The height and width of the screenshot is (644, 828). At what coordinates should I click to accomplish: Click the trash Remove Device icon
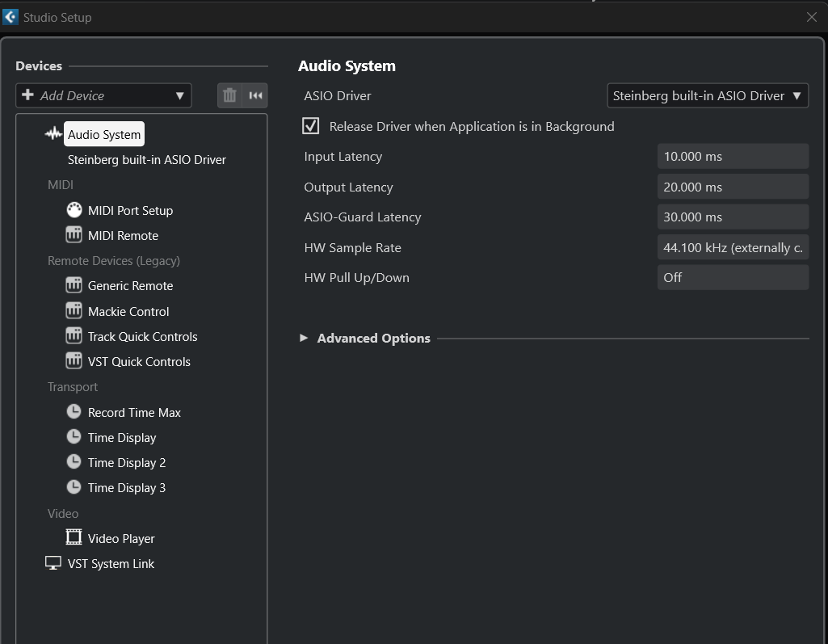(x=229, y=95)
